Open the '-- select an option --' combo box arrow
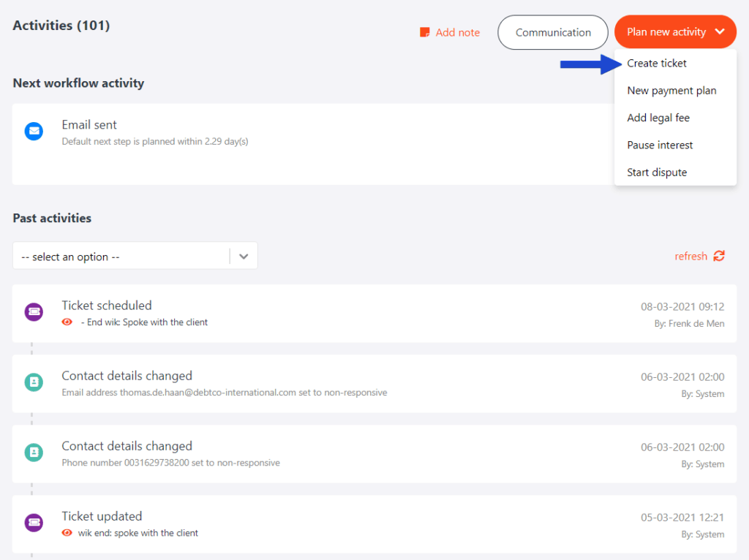Image resolution: width=749 pixels, height=560 pixels. click(244, 256)
